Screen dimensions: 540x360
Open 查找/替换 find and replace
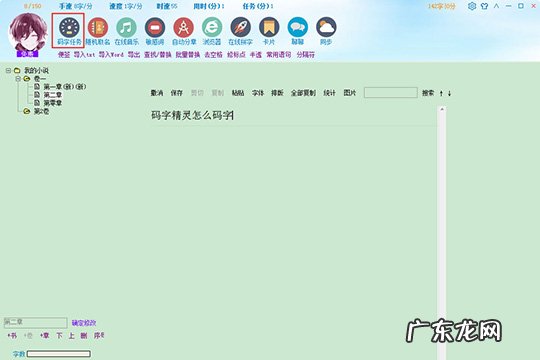point(158,55)
